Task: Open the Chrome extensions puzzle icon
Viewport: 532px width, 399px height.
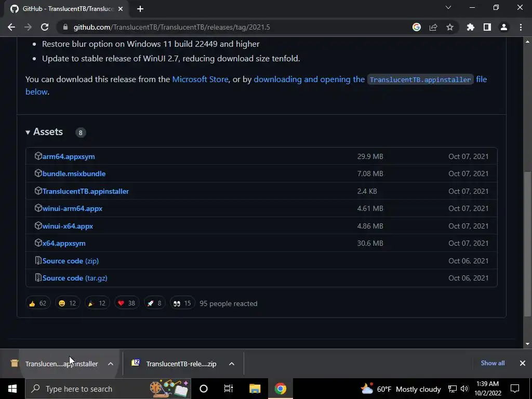Action: (470, 27)
